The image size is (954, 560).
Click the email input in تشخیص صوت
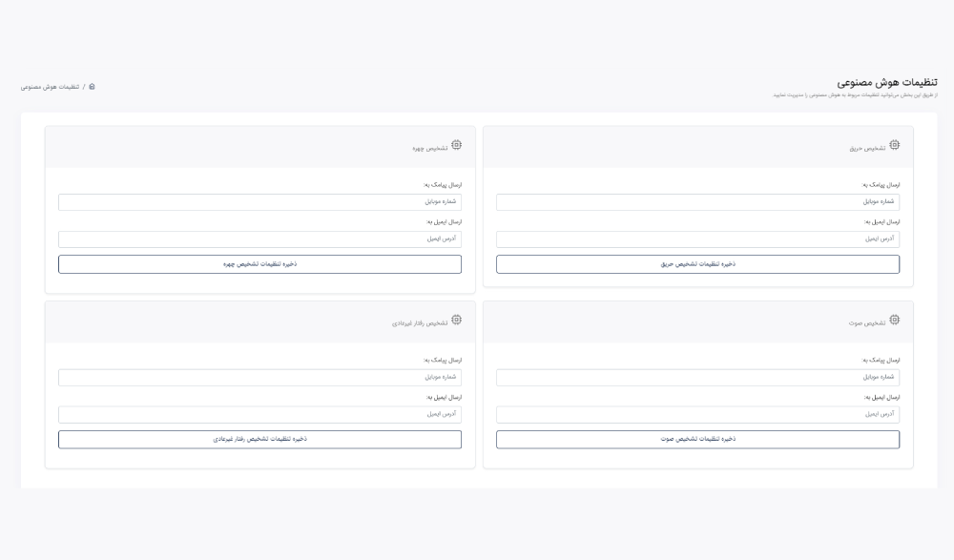[697, 415]
